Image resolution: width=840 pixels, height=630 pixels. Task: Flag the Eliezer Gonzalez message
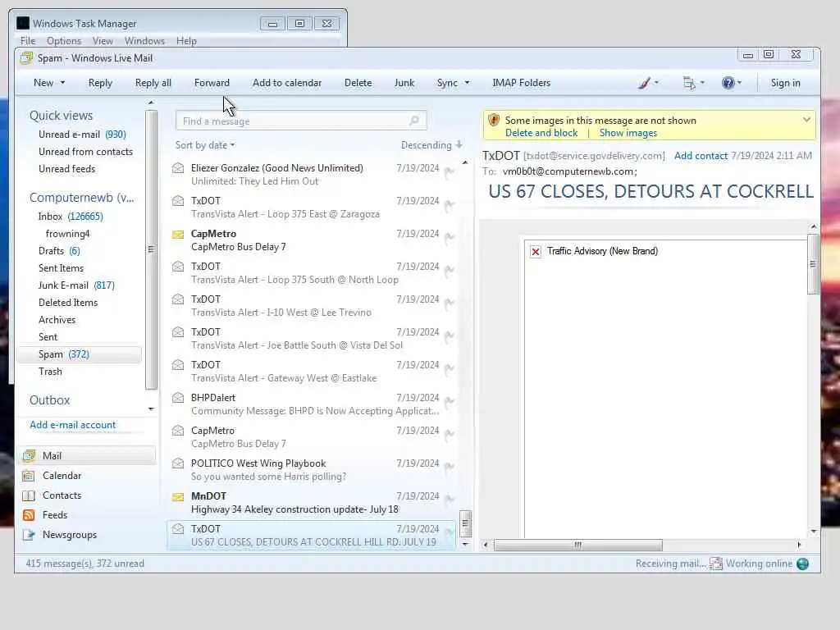click(x=450, y=171)
